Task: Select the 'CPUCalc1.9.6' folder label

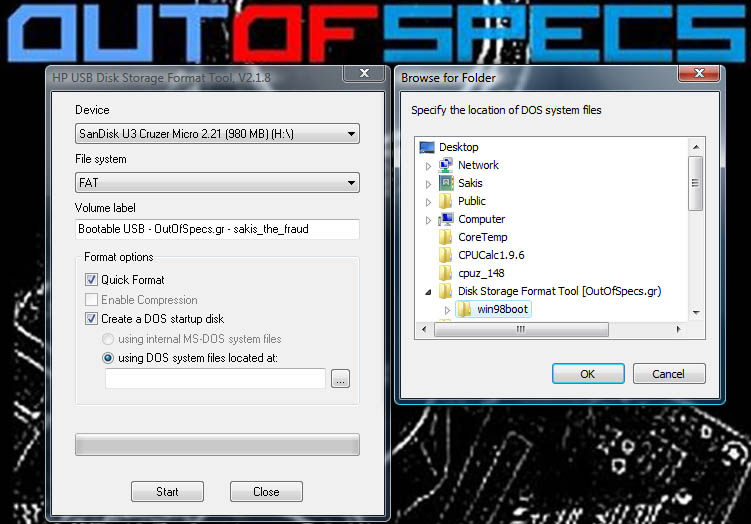Action: pyautogui.click(x=491, y=255)
